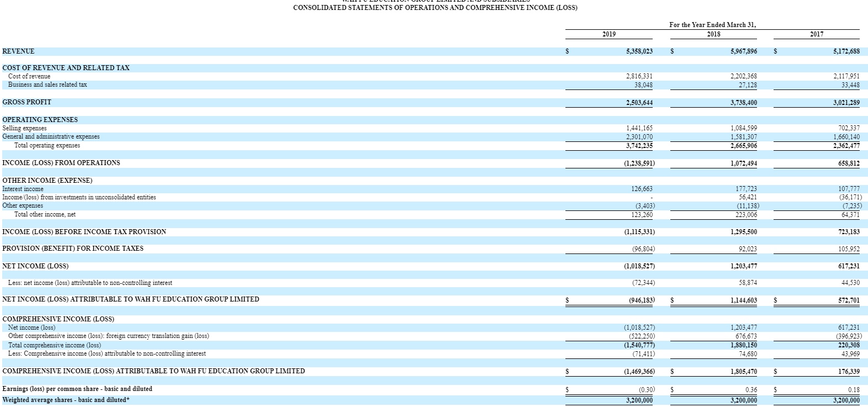
Task: Select the 'Total other income, net' label
Action: click(x=45, y=214)
